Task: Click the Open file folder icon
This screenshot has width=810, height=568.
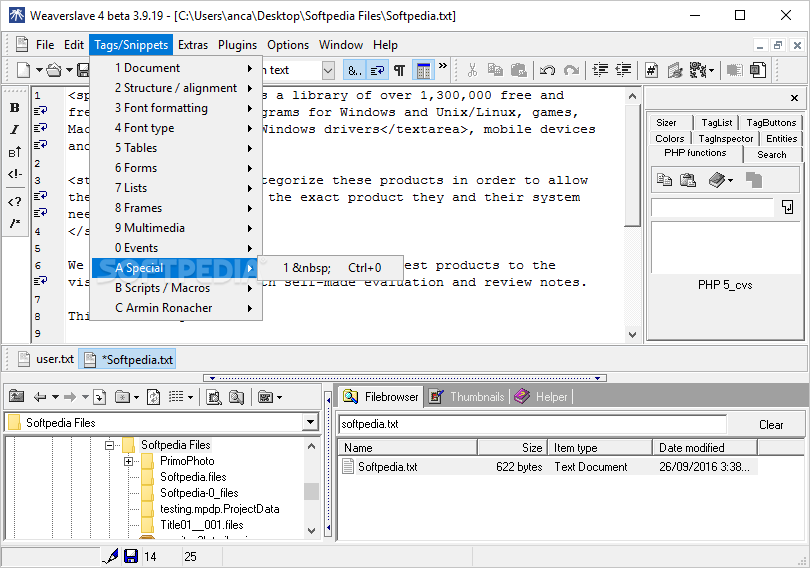Action: [x=54, y=70]
